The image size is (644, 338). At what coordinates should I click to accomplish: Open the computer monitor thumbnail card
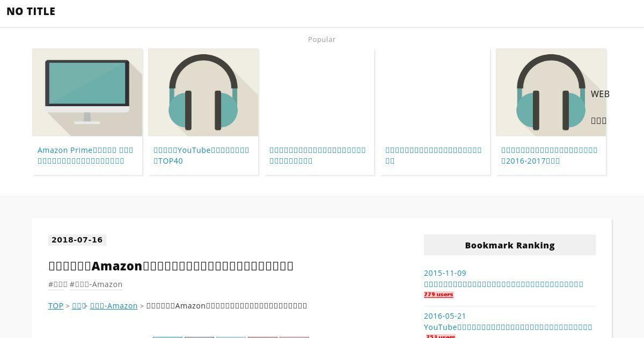pyautogui.click(x=87, y=92)
